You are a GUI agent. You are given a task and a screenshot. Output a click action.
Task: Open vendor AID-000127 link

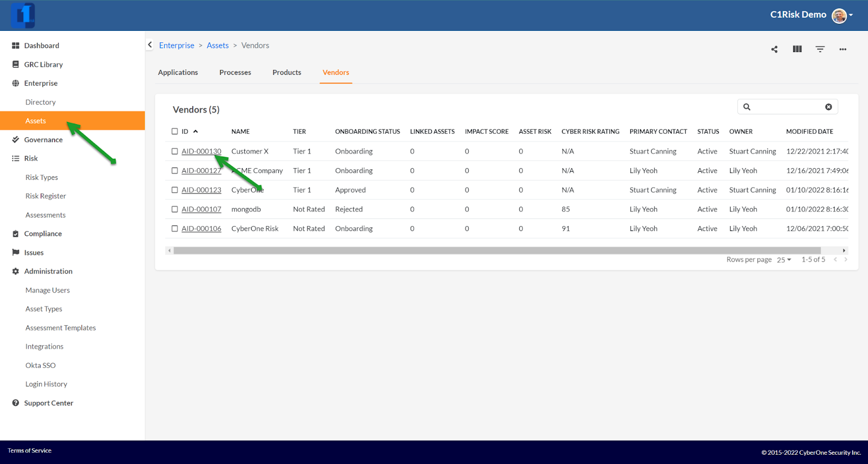point(201,171)
